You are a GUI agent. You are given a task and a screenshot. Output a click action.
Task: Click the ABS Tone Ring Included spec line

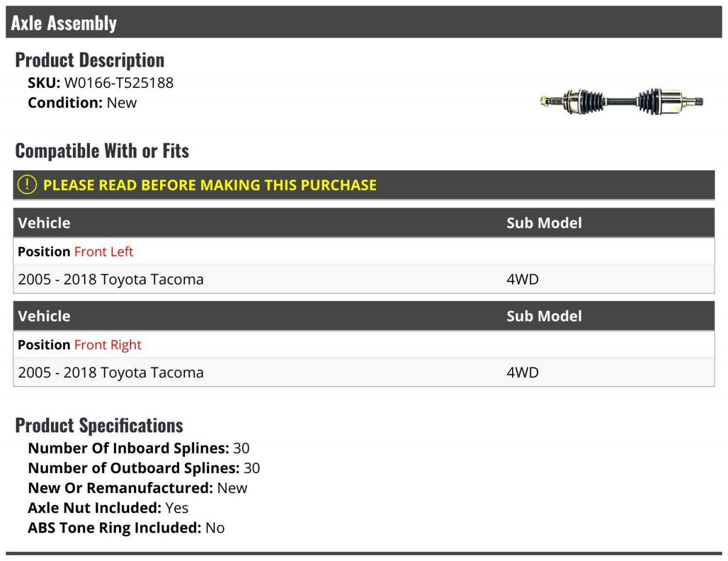click(126, 528)
